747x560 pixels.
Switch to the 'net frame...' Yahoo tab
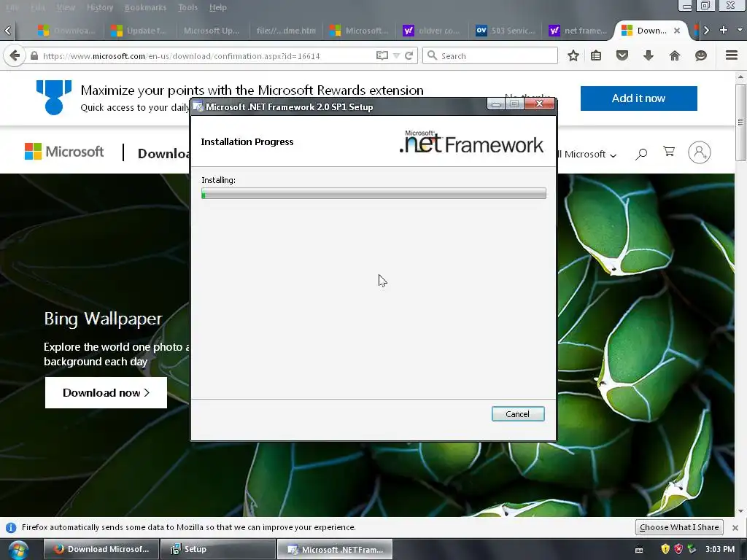(x=578, y=31)
